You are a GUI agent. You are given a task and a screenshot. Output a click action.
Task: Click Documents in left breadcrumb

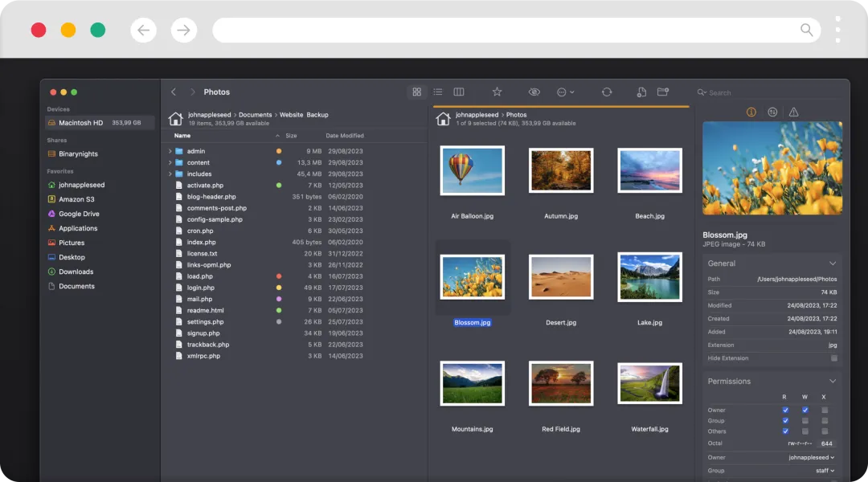tap(256, 115)
